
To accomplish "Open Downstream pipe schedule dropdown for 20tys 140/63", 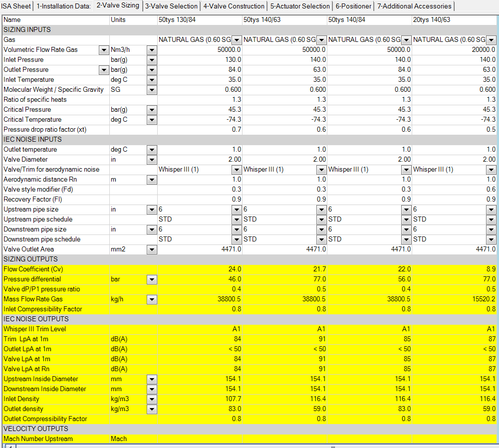I will coord(491,239).
